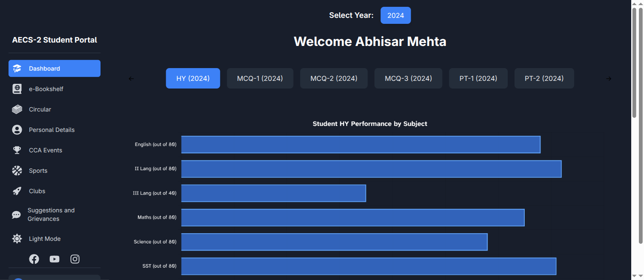Switch to the MCQ-1 (2024) tab
644x280 pixels.
click(260, 78)
